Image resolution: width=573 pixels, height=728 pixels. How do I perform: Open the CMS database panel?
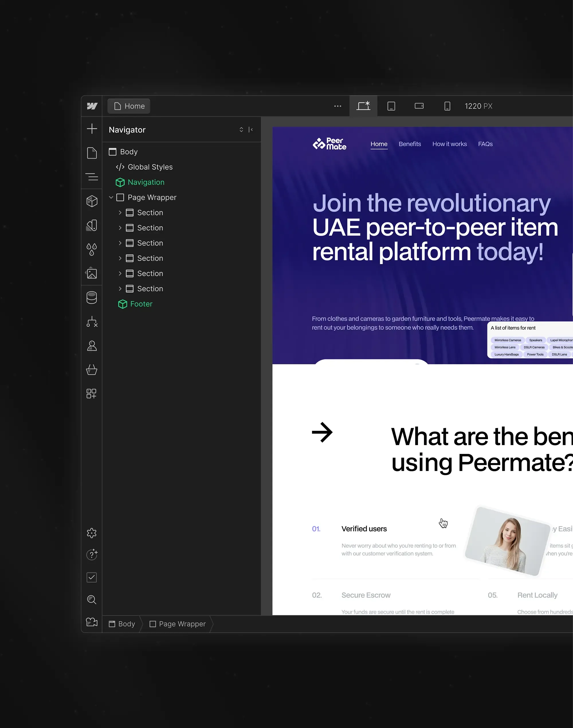(x=92, y=298)
